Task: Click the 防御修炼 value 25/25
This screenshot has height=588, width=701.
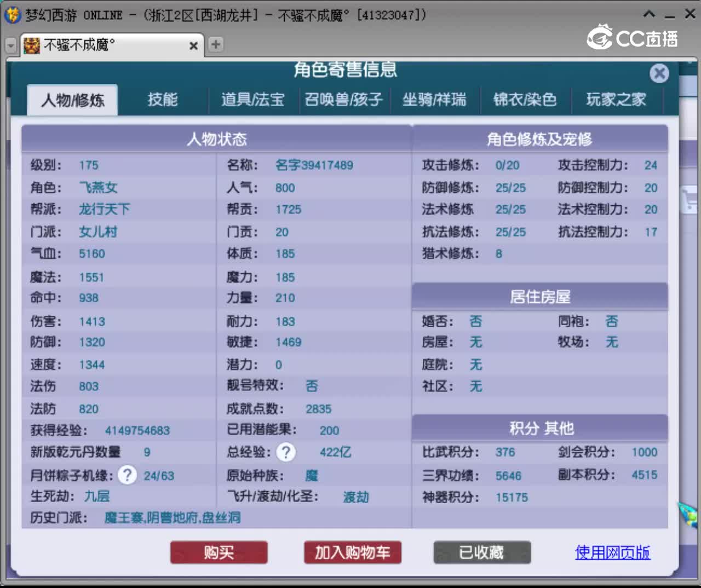Action: (x=510, y=188)
